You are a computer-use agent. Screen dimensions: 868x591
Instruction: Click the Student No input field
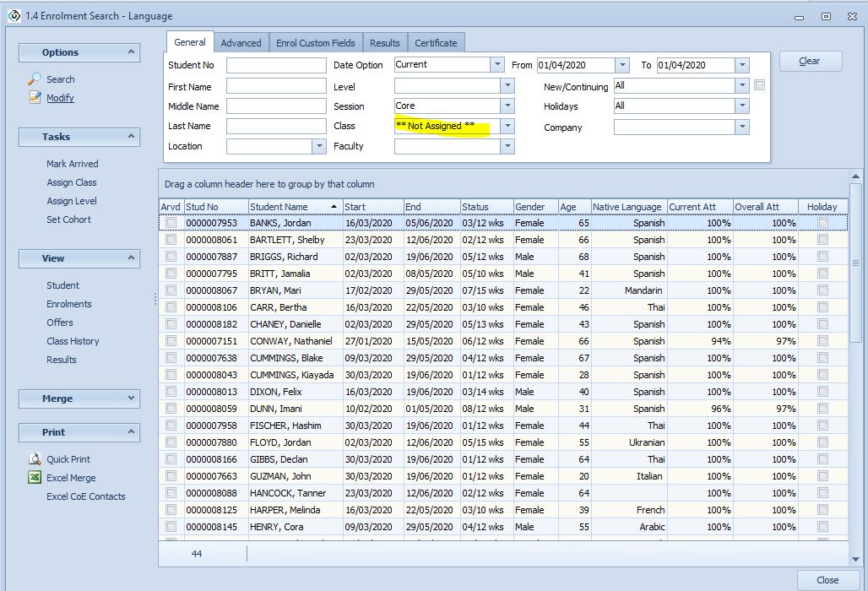pos(275,65)
